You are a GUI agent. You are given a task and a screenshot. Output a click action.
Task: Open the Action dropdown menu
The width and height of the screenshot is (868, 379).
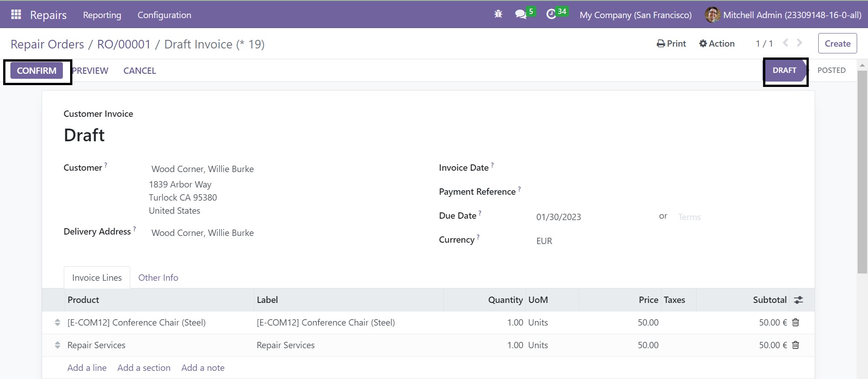click(x=717, y=43)
